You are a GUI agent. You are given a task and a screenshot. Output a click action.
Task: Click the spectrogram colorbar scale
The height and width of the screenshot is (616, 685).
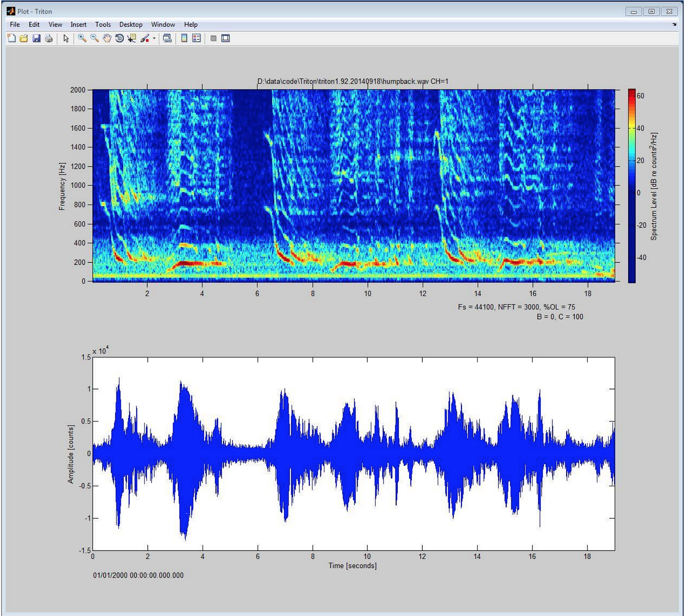(x=632, y=186)
